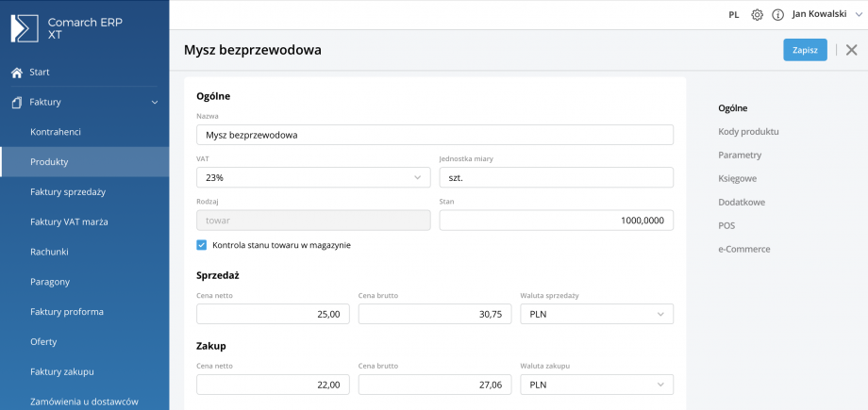Open Faktury sprzedaży menu item
This screenshot has width=868, height=410.
click(x=68, y=192)
